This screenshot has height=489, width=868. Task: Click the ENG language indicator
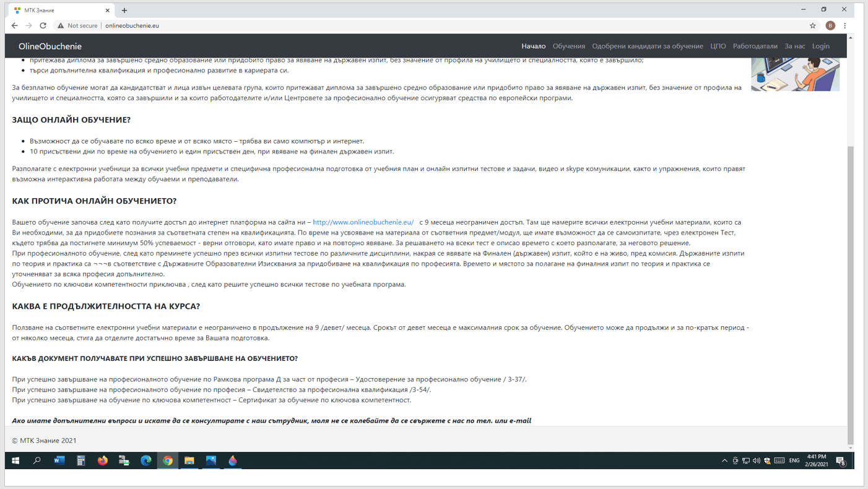coord(794,461)
